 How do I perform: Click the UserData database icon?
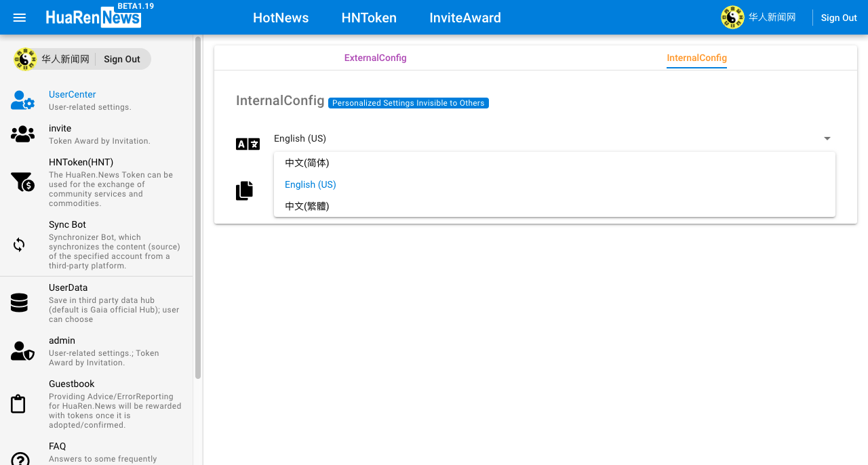(x=19, y=303)
